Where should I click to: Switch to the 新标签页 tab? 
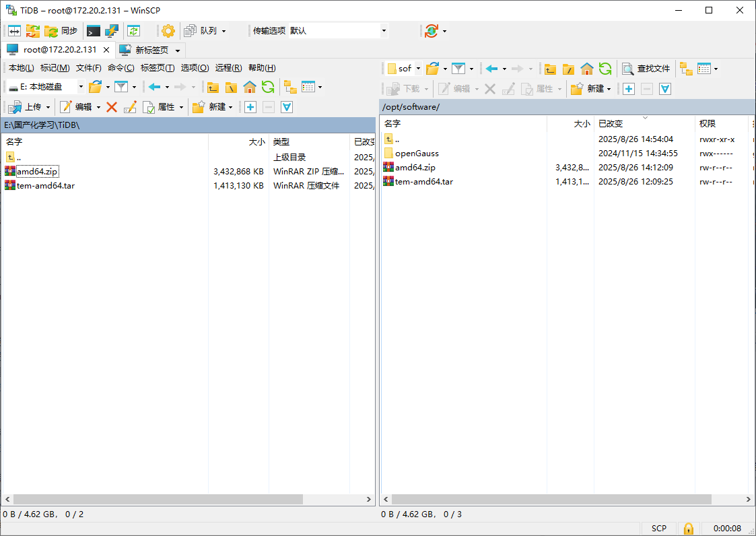(x=151, y=50)
